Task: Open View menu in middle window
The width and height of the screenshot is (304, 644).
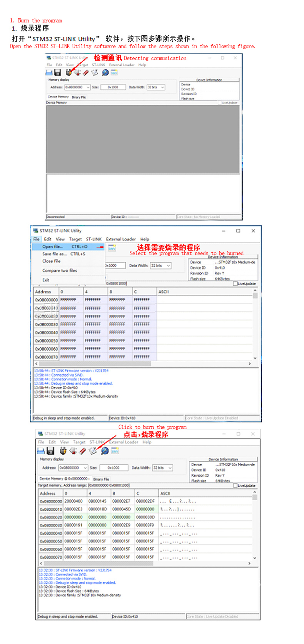Action: point(60,239)
